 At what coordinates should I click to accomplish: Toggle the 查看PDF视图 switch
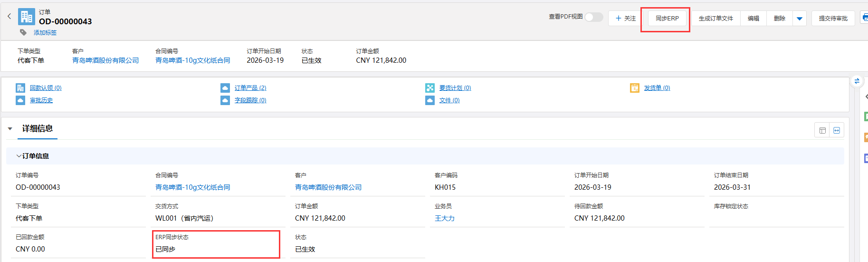point(593,17)
